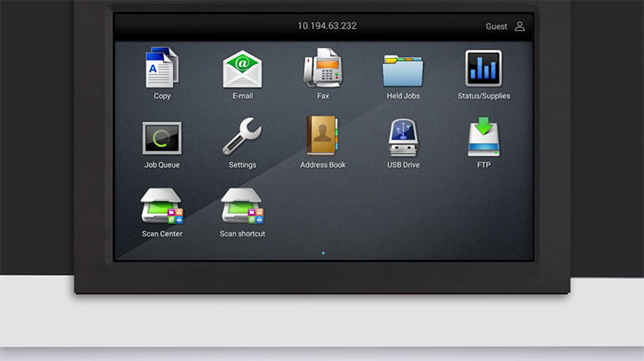Image resolution: width=644 pixels, height=361 pixels.
Task: Open the Address Book icon
Action: click(x=322, y=135)
